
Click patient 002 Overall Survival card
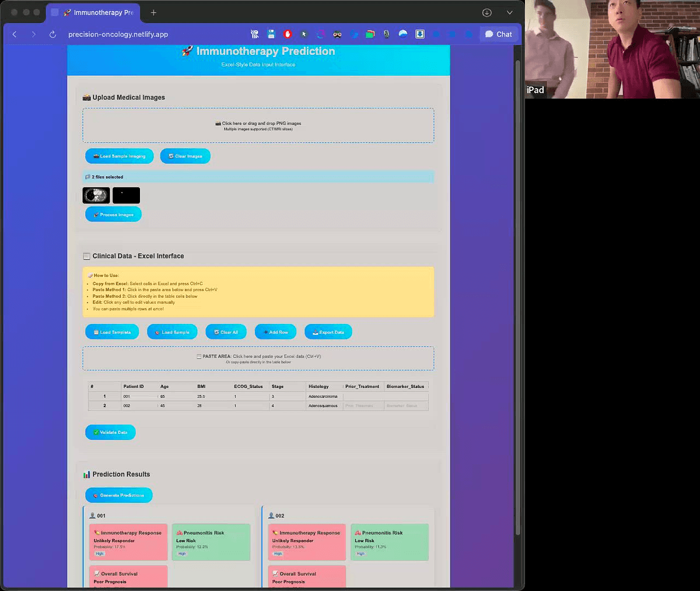(x=307, y=576)
